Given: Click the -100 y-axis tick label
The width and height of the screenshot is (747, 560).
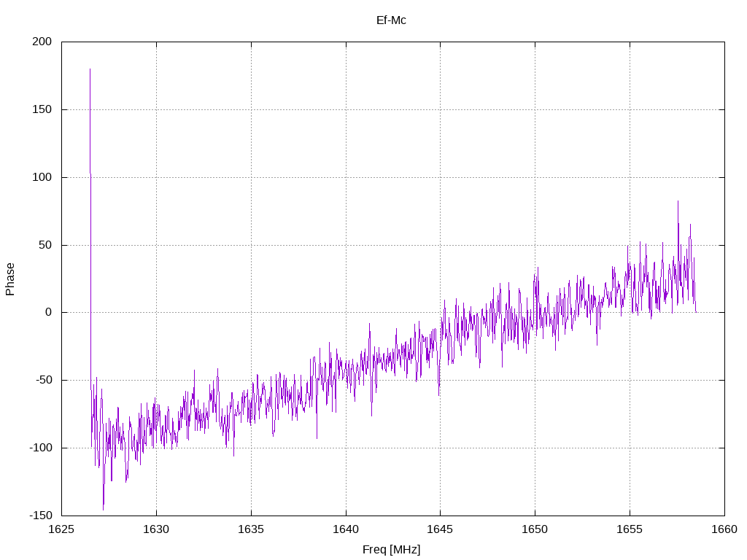Looking at the screenshot, I should pyautogui.click(x=41, y=448).
